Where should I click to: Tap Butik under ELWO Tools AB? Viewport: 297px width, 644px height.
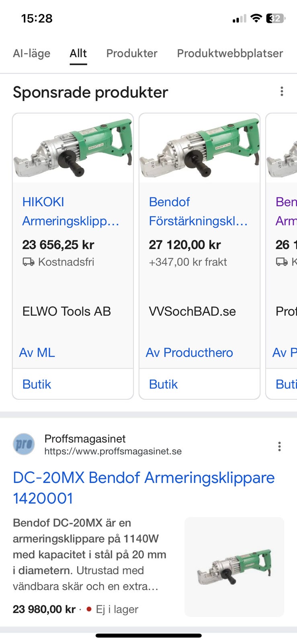37,384
